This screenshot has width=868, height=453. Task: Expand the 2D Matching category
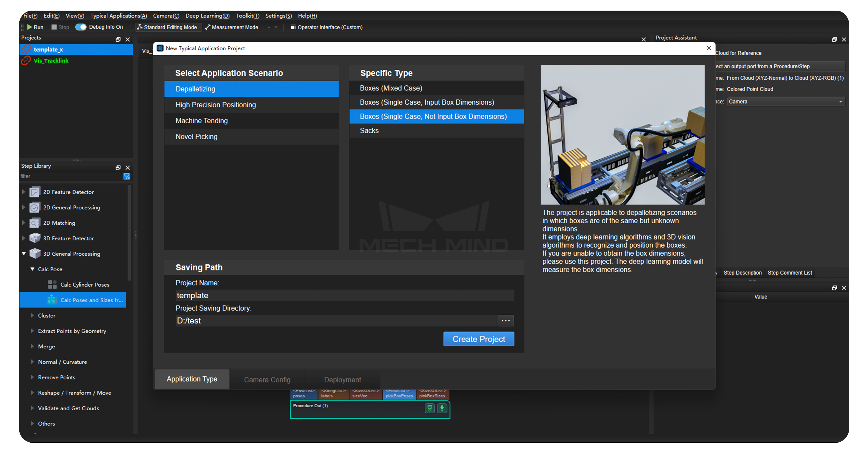[x=24, y=223]
